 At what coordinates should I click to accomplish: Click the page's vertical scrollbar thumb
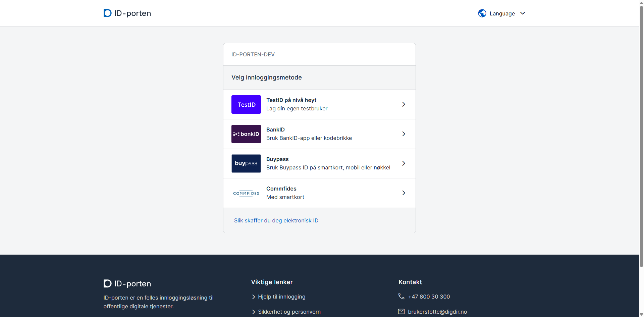tap(641, 136)
